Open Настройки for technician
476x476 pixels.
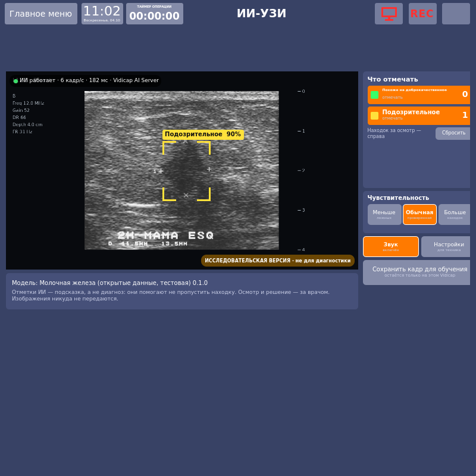pos(446,246)
